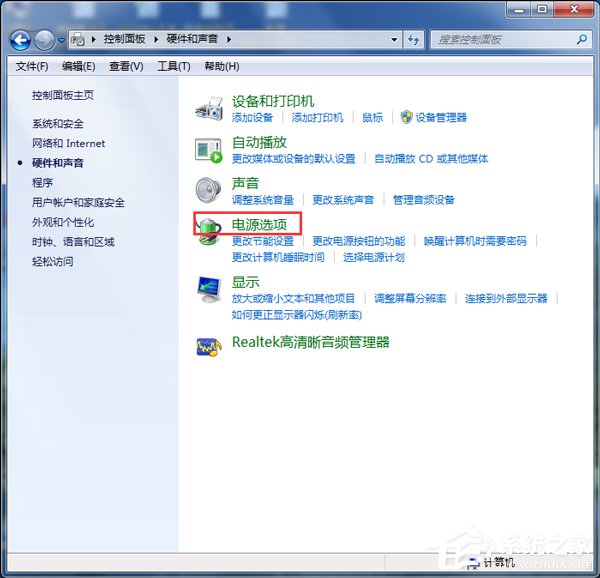Click the 更改电源按钮的功能 link
Image resolution: width=600 pixels, height=578 pixels.
[x=359, y=241]
